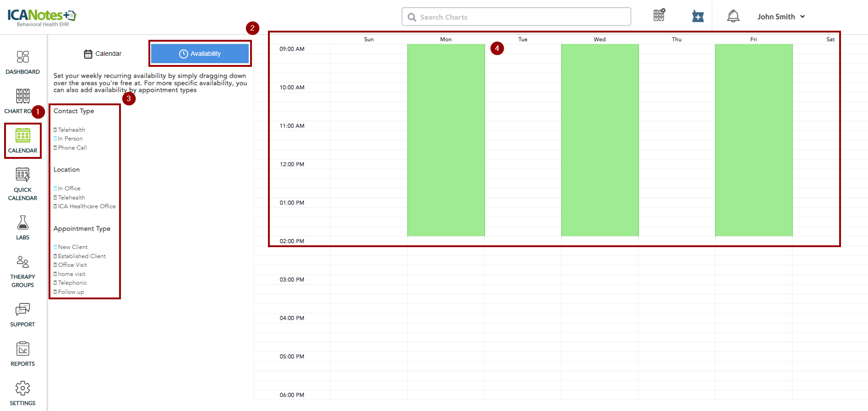This screenshot has height=411, width=868.
Task: Open the Chart Room sidebar icon
Action: tap(22, 101)
